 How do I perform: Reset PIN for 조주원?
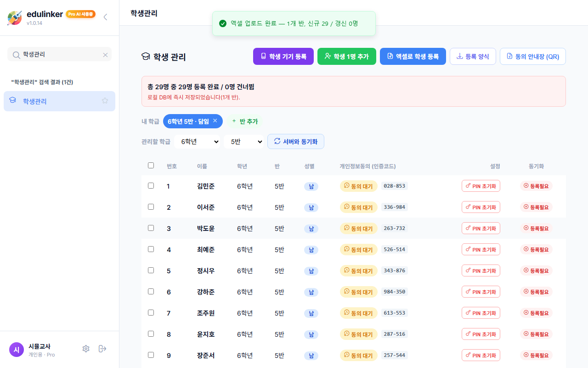tap(481, 313)
